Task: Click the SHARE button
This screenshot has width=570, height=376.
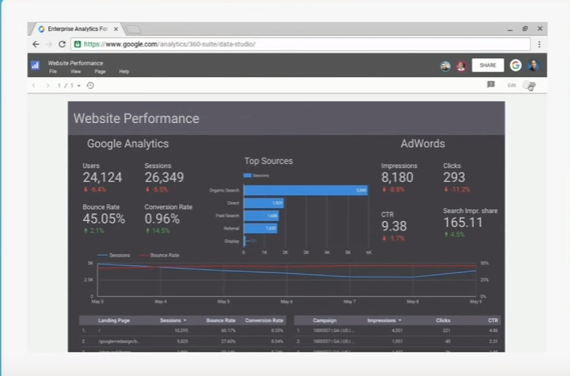Action: tap(488, 65)
